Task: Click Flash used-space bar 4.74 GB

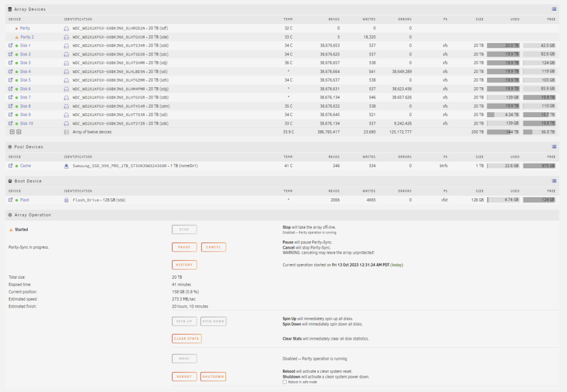Action: (x=503, y=200)
